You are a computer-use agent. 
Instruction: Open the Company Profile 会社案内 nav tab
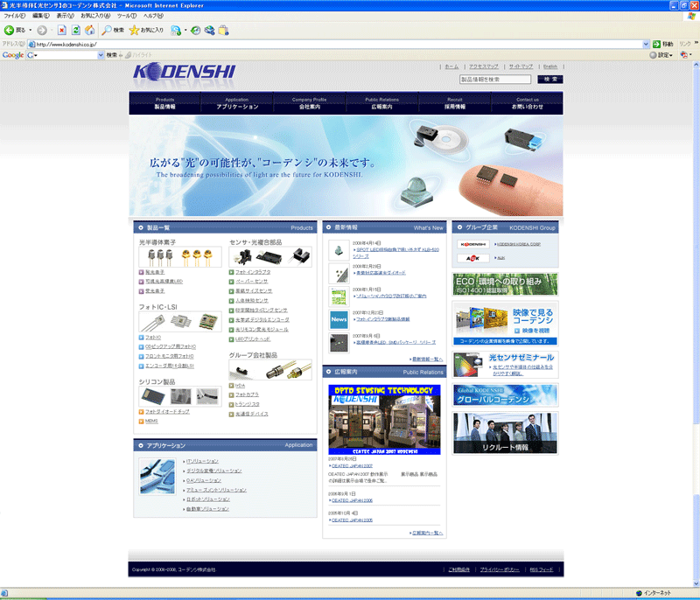click(310, 103)
